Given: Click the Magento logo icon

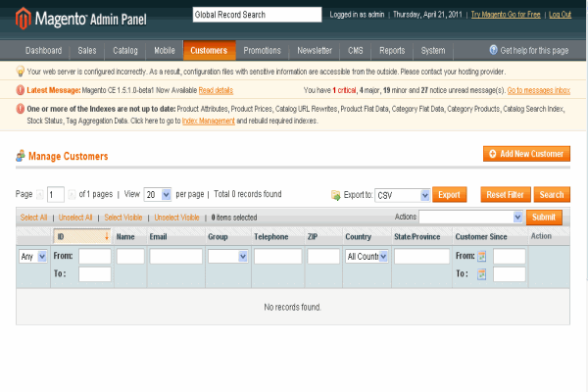Looking at the screenshot, I should pyautogui.click(x=24, y=18).
